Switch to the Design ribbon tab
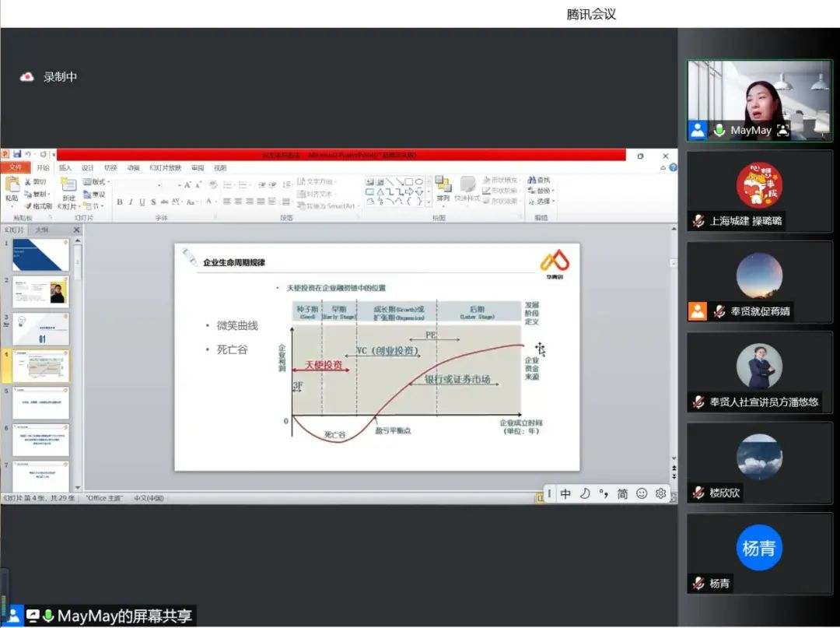Image resolution: width=840 pixels, height=628 pixels. click(x=88, y=168)
